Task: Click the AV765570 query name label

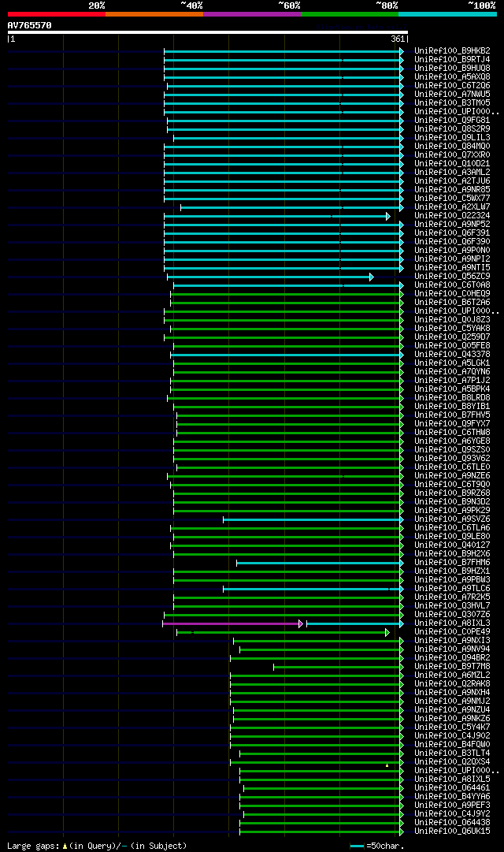Action: pos(29,25)
